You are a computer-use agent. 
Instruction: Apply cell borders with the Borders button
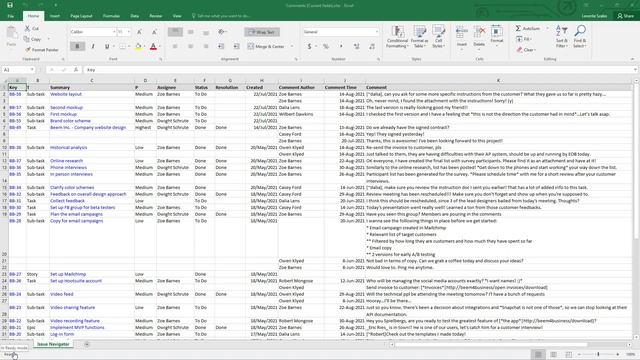pos(122,47)
